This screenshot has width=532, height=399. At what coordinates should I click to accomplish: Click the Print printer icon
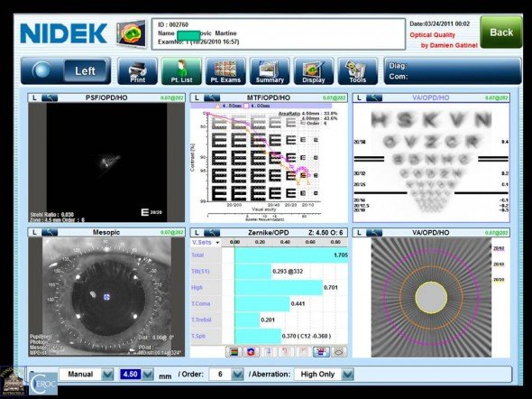tap(137, 71)
